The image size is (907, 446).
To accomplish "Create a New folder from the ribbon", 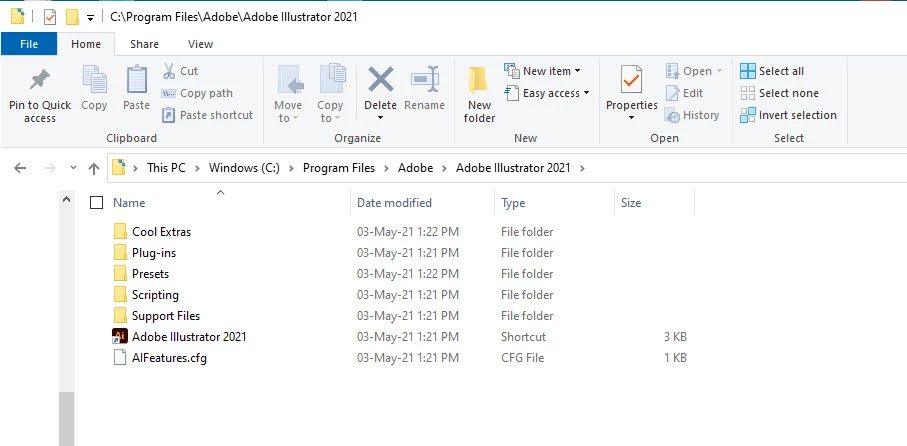I will tap(479, 96).
